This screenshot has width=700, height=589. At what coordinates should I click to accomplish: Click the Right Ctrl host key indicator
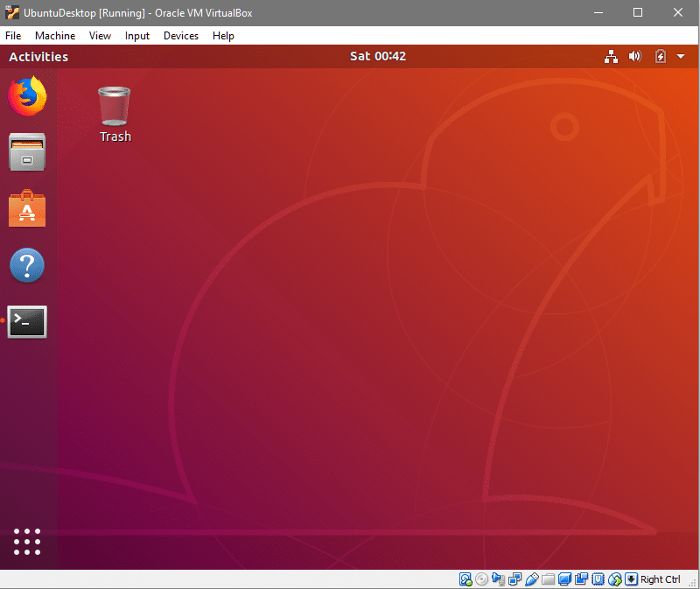click(x=659, y=579)
